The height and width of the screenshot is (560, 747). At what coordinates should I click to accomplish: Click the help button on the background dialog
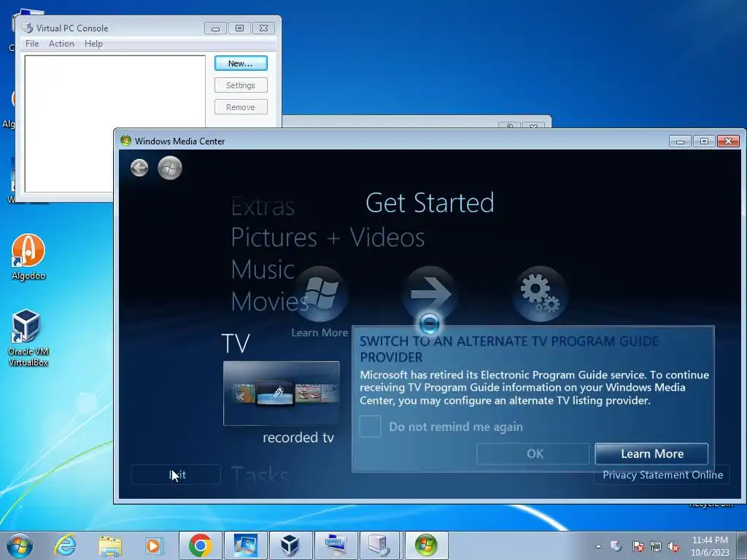coord(510,125)
